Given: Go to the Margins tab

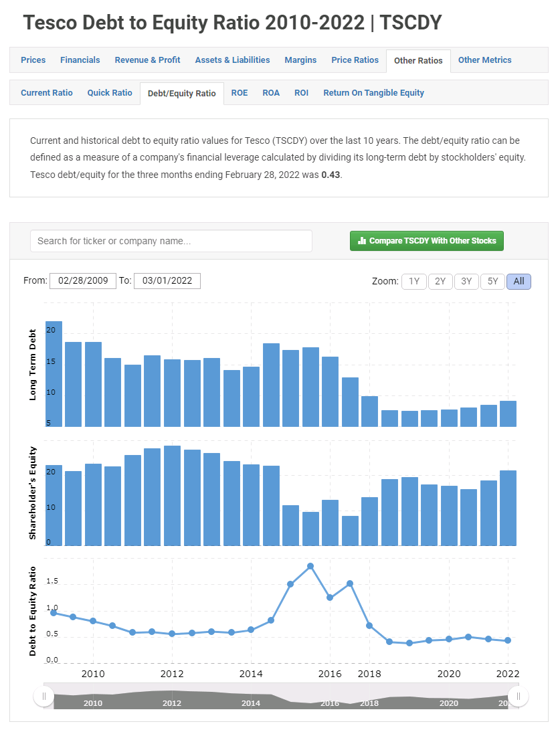Looking at the screenshot, I should 300,60.
